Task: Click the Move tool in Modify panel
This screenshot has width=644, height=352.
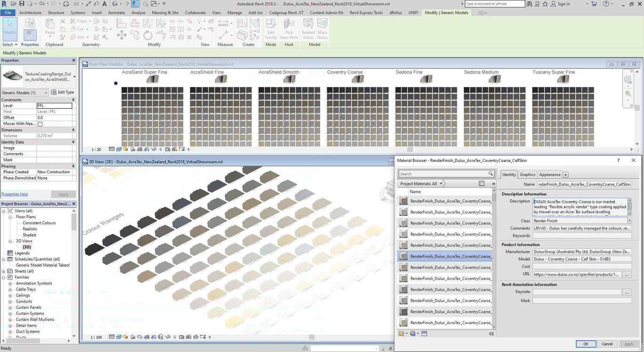Action: [x=121, y=35]
